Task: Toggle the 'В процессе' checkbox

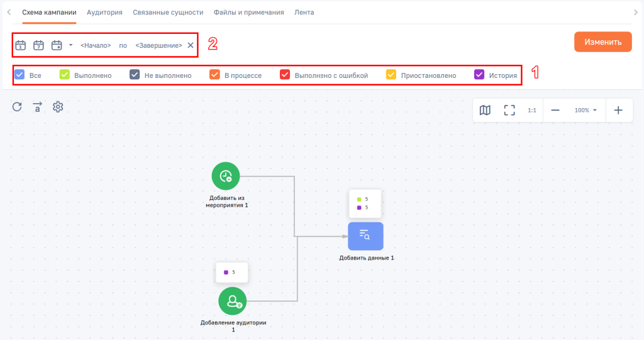Action: (215, 74)
